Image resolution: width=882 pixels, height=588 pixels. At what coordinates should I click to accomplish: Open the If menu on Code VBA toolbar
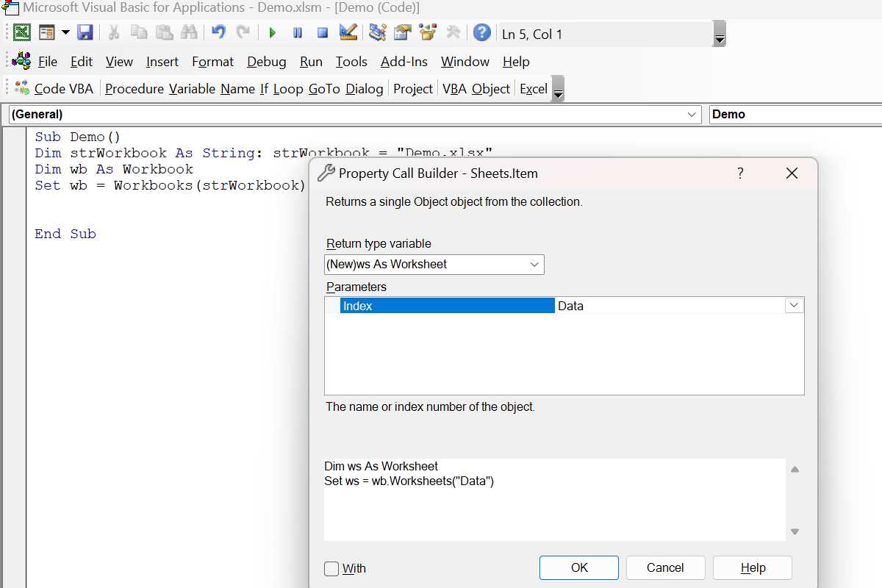click(264, 88)
